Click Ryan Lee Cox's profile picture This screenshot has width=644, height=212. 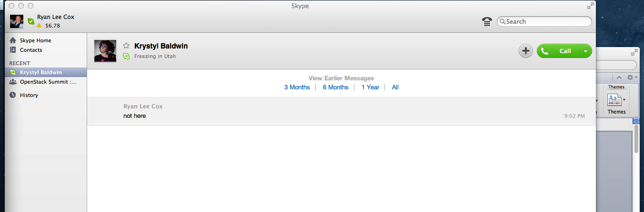(x=17, y=21)
